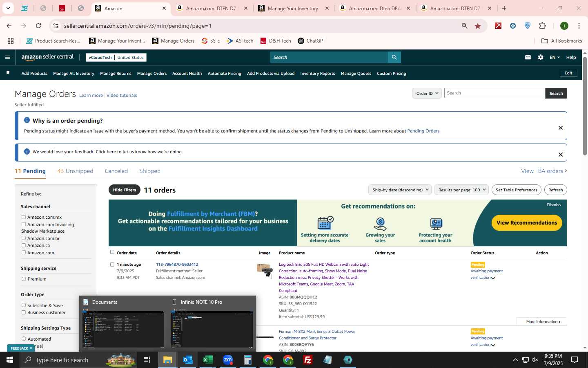Screen dimensions: 588x368
Task: Select order 113-7964870-8603412 checkbox
Action: [x=112, y=265]
